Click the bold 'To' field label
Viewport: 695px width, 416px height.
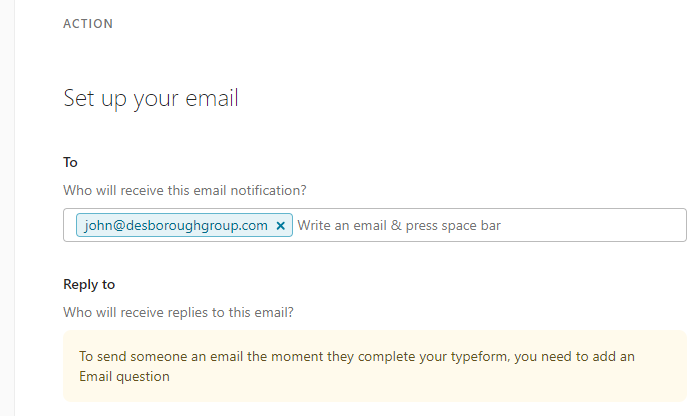click(70, 163)
